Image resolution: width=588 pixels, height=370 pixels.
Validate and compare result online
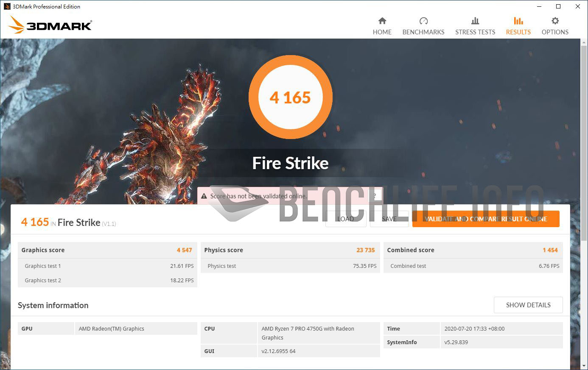[485, 219]
